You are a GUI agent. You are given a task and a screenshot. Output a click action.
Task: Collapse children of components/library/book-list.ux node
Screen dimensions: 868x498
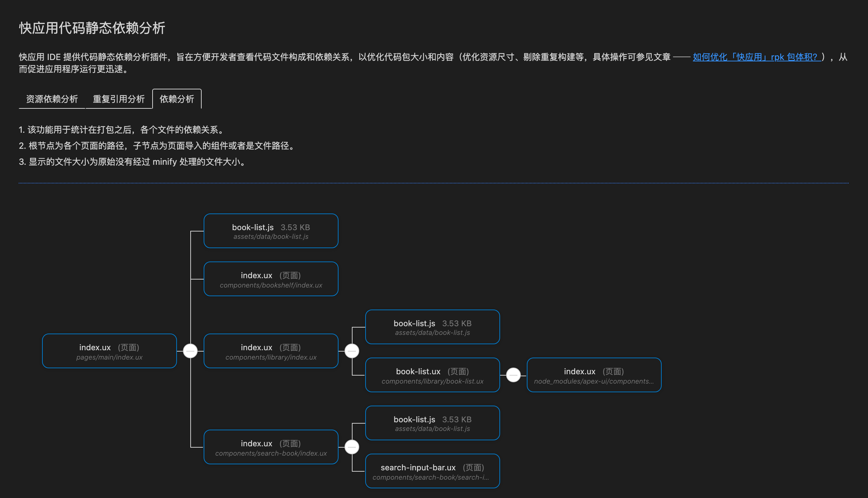[x=513, y=375]
